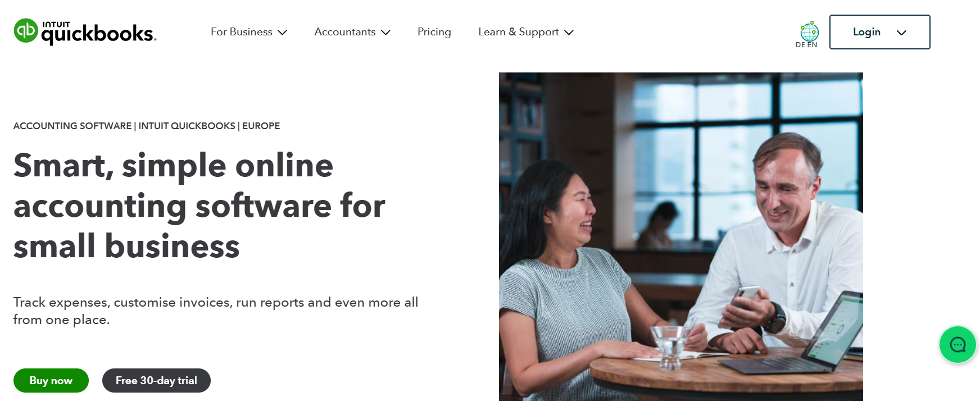Switch the site language to EN
Screen dimensions: 980x401
pos(814,44)
